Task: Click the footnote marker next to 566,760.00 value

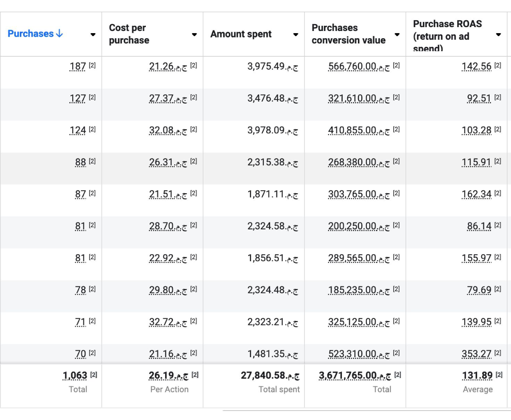Action: [396, 66]
